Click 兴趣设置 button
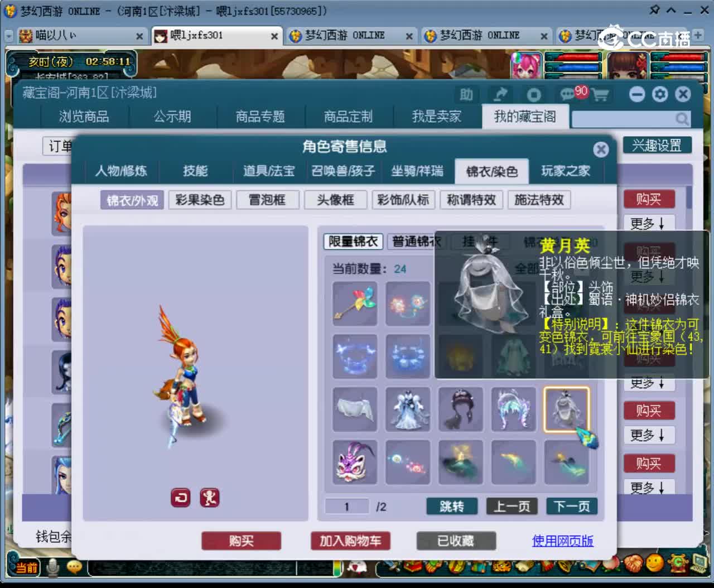 pos(657,146)
